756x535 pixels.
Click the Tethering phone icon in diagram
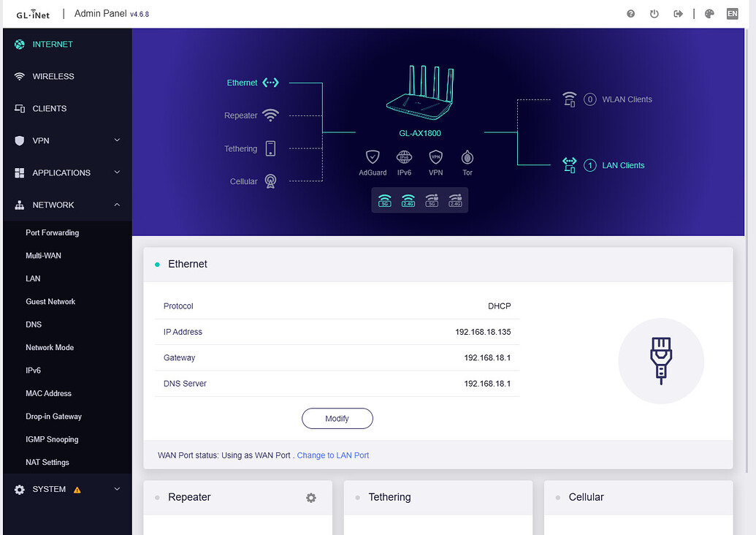tap(270, 148)
